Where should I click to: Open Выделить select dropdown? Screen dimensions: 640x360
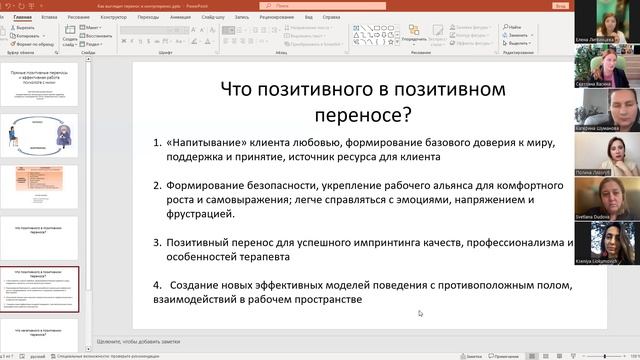pyautogui.click(x=517, y=43)
